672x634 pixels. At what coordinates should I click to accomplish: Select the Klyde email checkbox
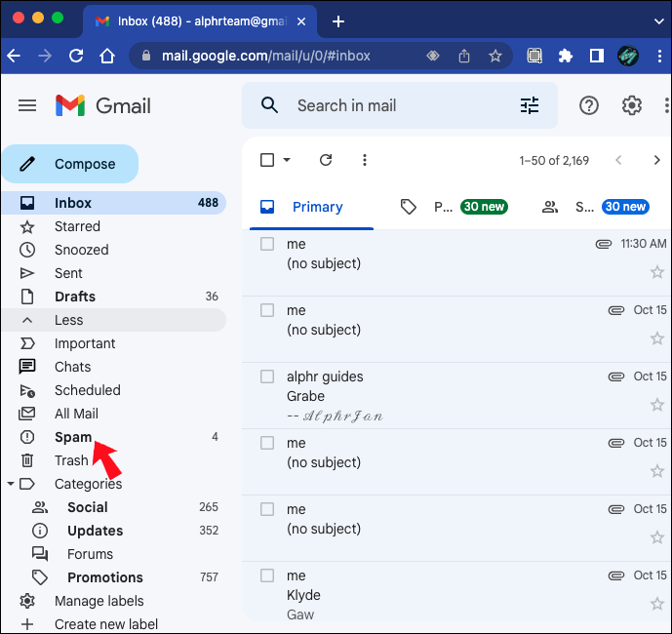click(x=267, y=575)
